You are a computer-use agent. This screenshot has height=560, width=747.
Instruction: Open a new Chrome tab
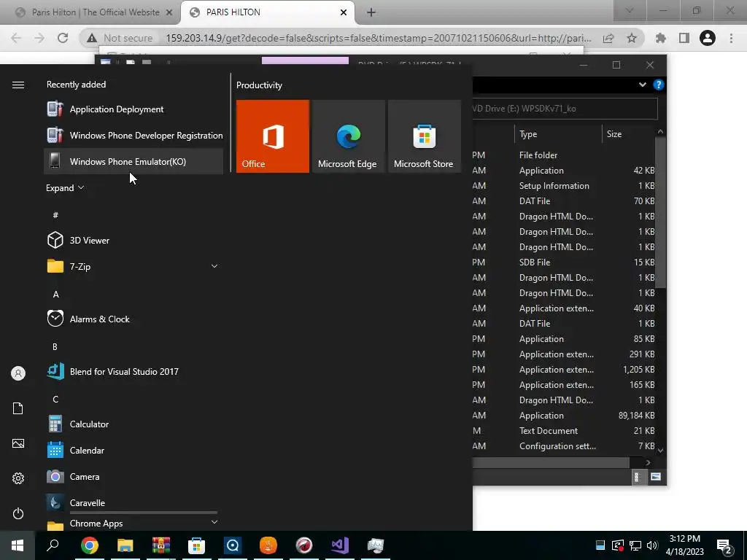click(371, 12)
